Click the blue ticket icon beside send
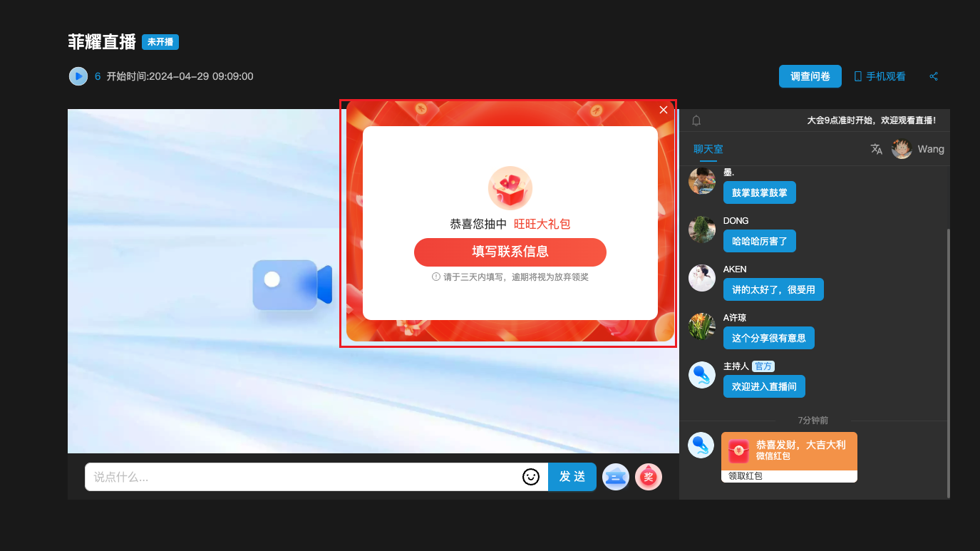Viewport: 980px width, 551px height. point(616,477)
